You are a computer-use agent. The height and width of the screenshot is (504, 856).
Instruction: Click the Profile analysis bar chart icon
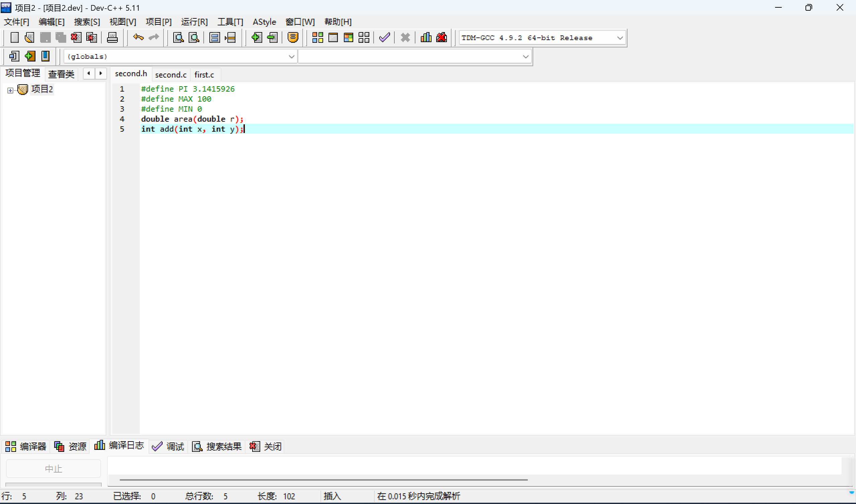426,37
